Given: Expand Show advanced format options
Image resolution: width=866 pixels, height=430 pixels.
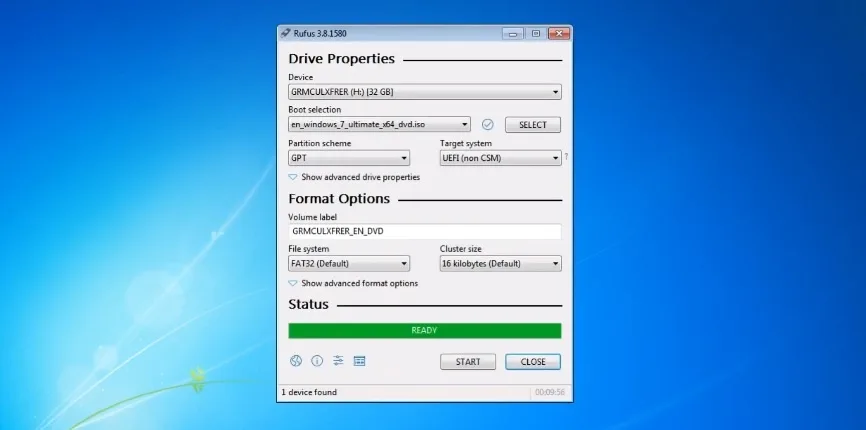Looking at the screenshot, I should pos(353,283).
